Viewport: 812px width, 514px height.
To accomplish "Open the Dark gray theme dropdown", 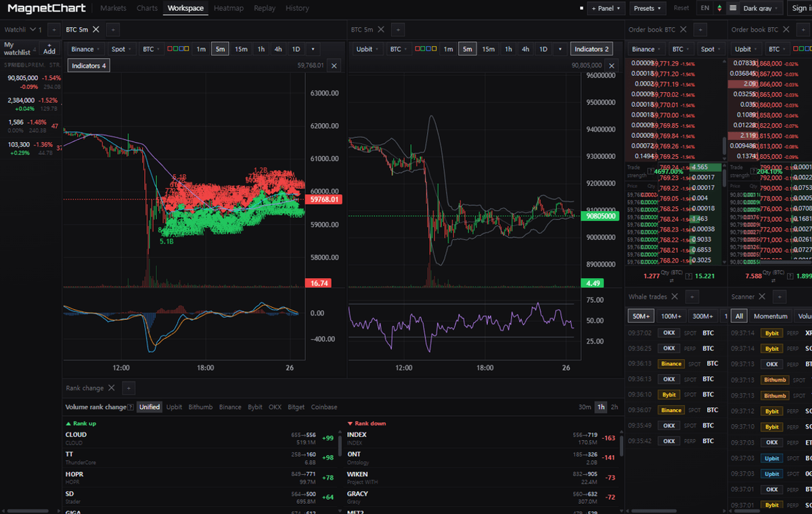I will 761,8.
